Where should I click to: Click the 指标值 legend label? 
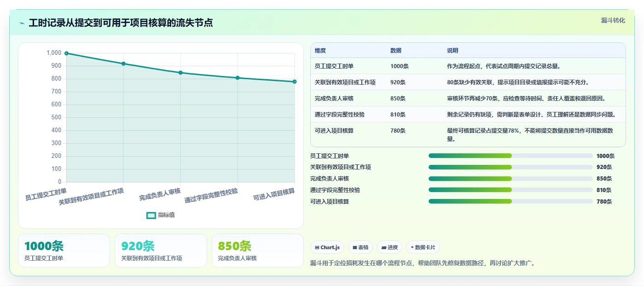(x=167, y=215)
